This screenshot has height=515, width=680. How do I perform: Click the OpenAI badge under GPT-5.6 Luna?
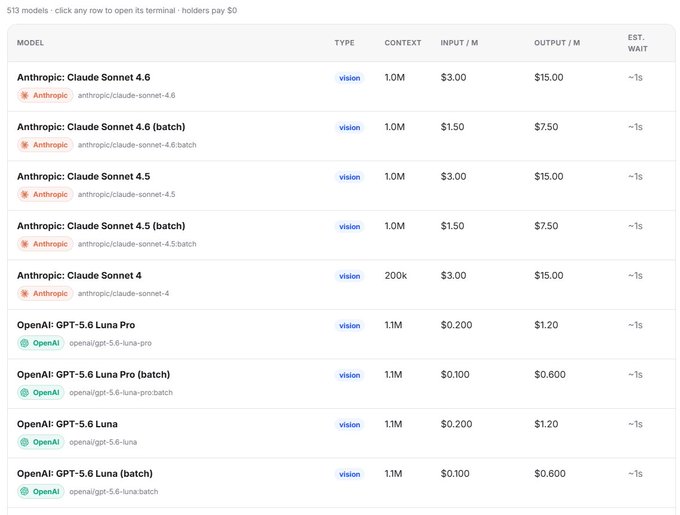pyautogui.click(x=41, y=442)
